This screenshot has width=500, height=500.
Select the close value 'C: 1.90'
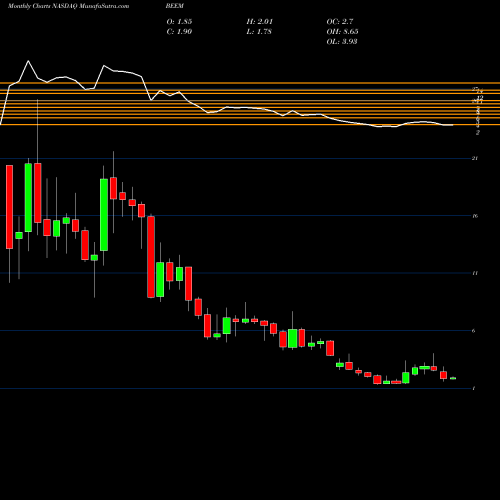[179, 31]
